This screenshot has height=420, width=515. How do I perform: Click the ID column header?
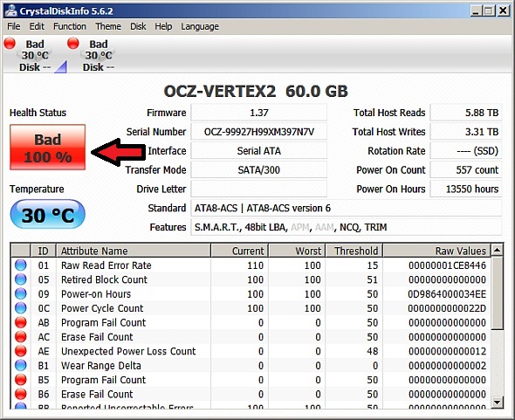click(44, 251)
